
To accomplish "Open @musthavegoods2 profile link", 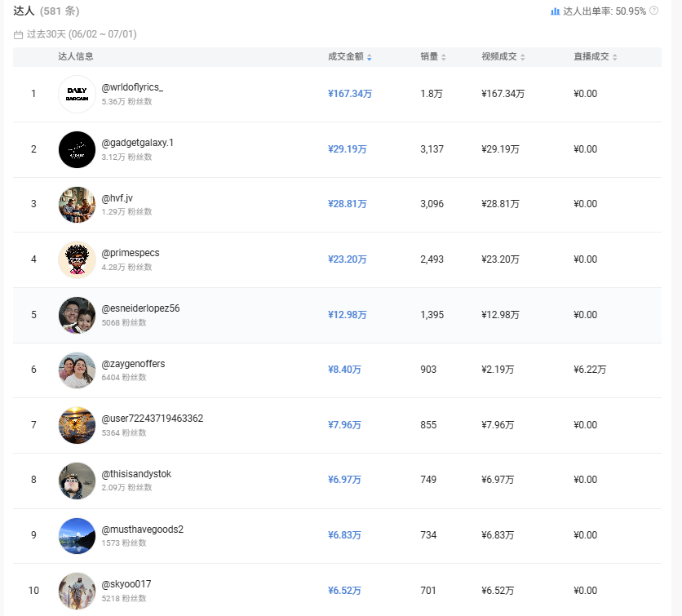I will [x=142, y=529].
